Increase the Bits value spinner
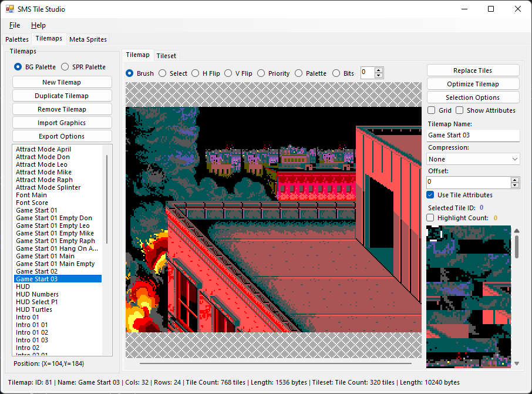 (379, 70)
